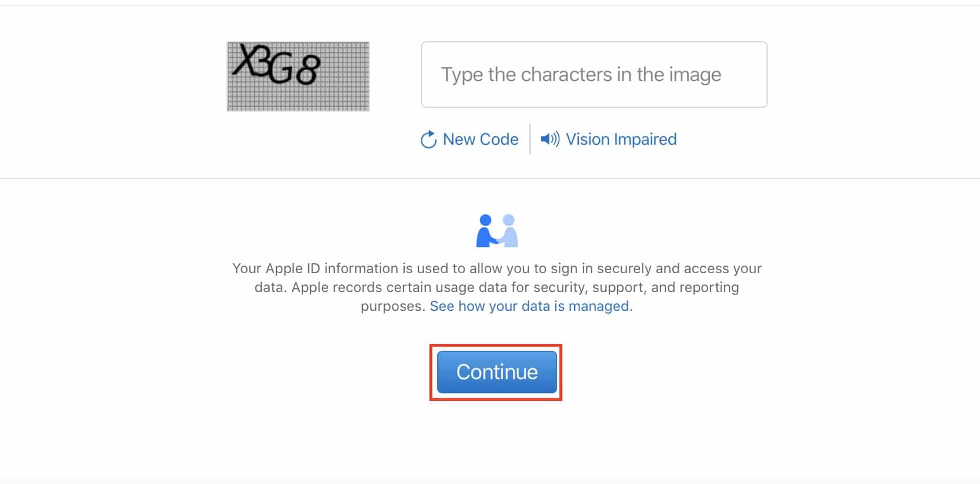The width and height of the screenshot is (980, 484).
Task: Select the light blue person figure
Action: [x=508, y=230]
